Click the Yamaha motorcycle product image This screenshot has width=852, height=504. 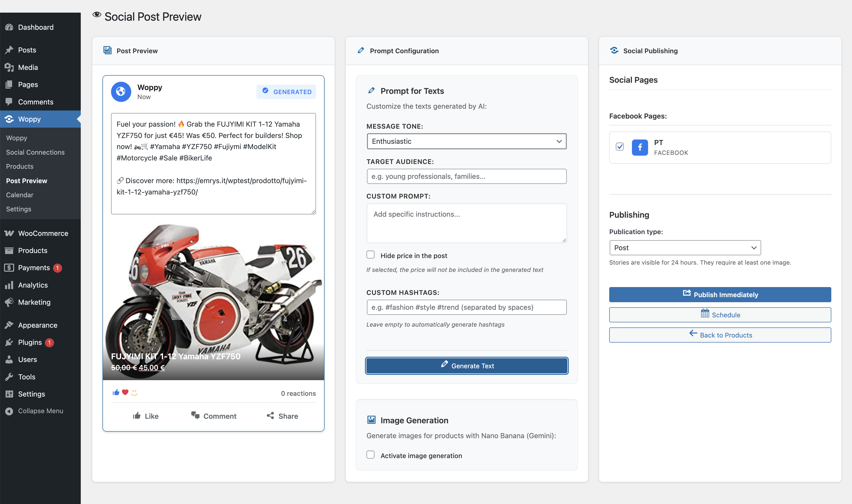(213, 301)
